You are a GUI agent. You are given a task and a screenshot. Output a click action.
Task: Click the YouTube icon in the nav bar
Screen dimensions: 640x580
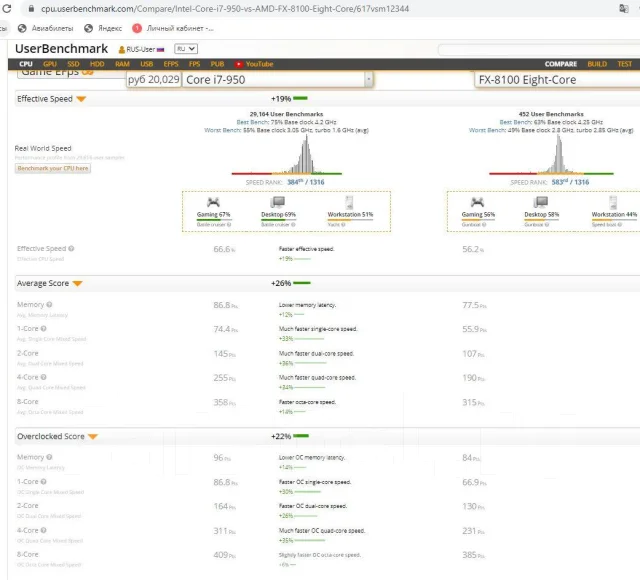(x=238, y=64)
